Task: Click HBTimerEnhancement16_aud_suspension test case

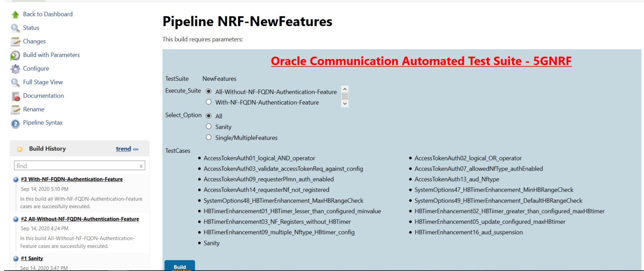Action: [469, 232]
